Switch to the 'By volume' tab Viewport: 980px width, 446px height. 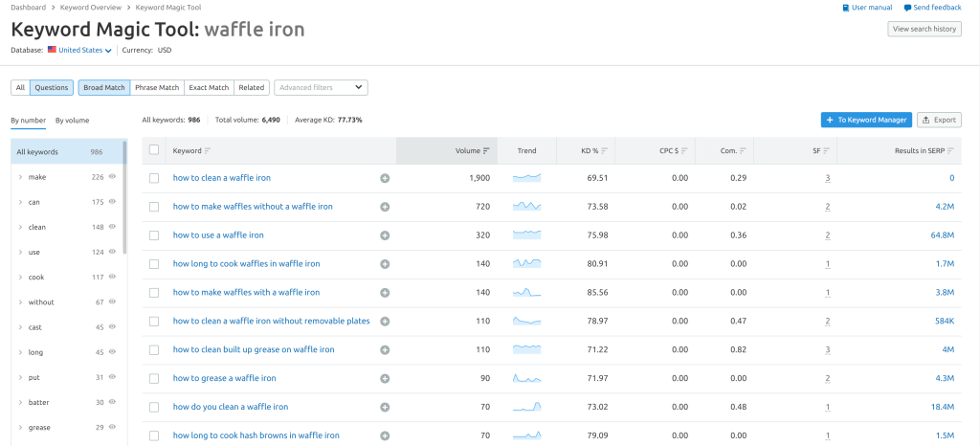click(x=72, y=121)
